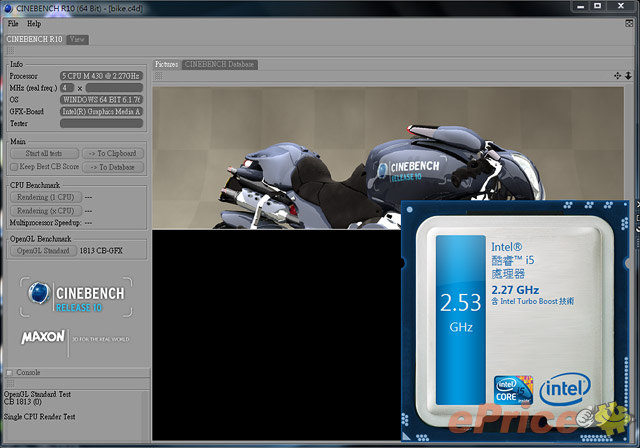
Task: Click the layout icon right of menu bar
Action: pyautogui.click(x=629, y=24)
